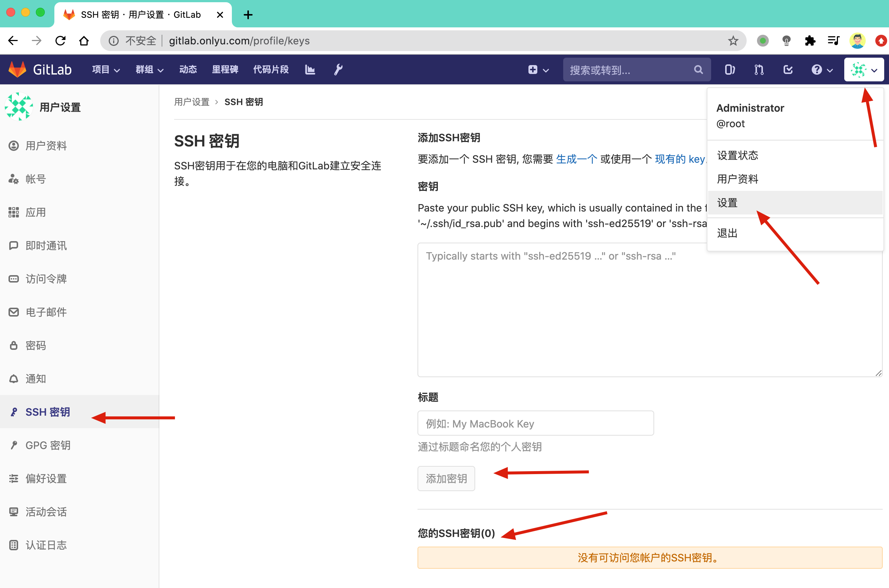Image resolution: width=889 pixels, height=588 pixels.
Task: Bookmark this page with the star icon
Action: [733, 41]
